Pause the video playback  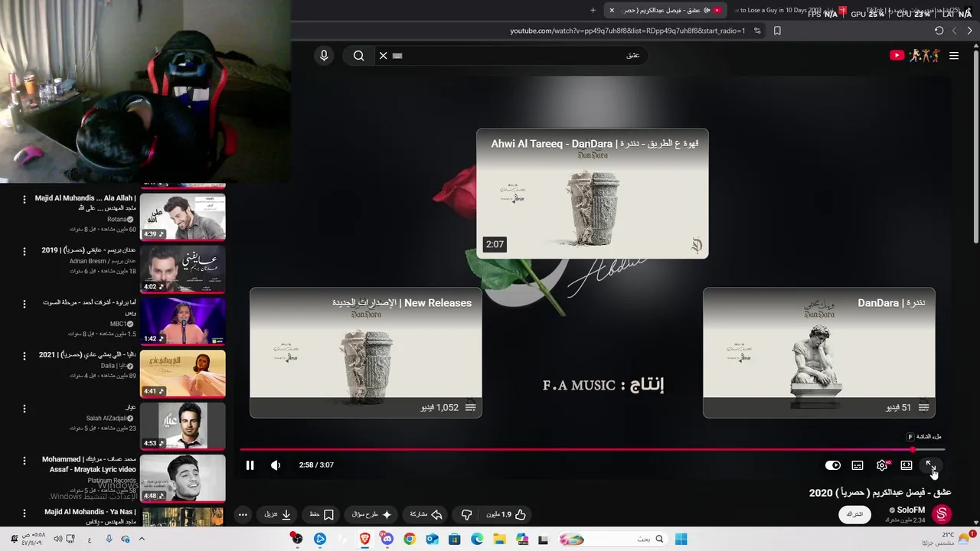[250, 465]
